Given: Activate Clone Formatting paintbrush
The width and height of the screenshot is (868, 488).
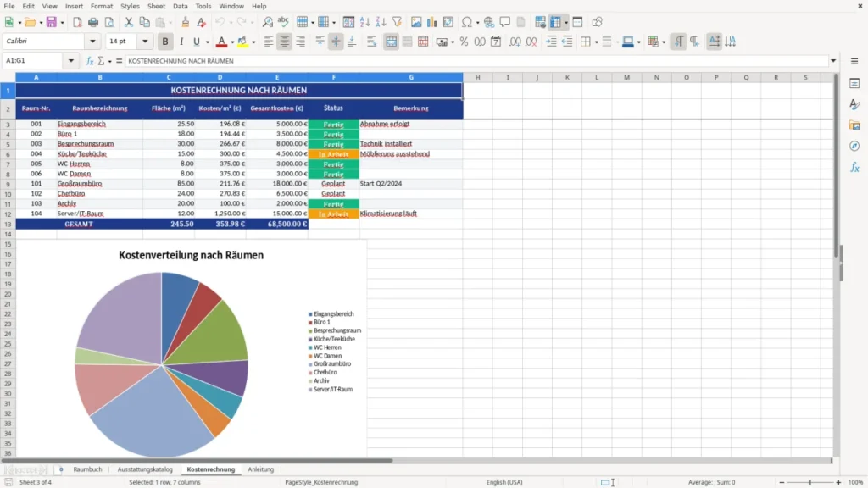Looking at the screenshot, I should pos(186,22).
